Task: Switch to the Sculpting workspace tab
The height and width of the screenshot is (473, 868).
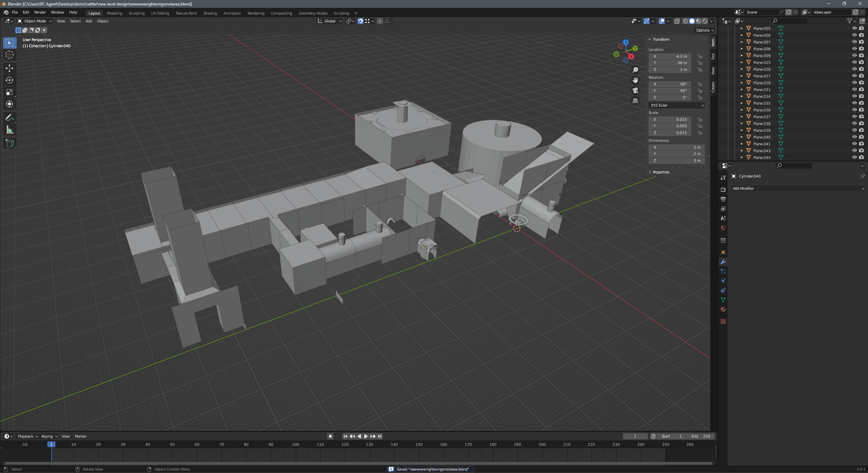Action: click(x=136, y=13)
